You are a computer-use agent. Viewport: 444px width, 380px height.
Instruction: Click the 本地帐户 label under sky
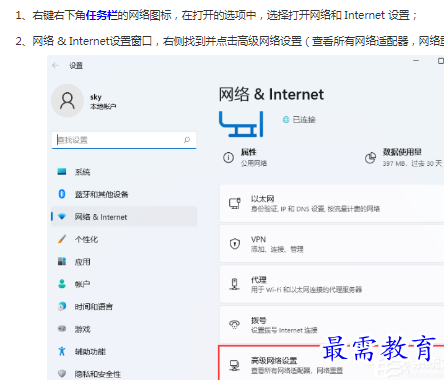103,106
